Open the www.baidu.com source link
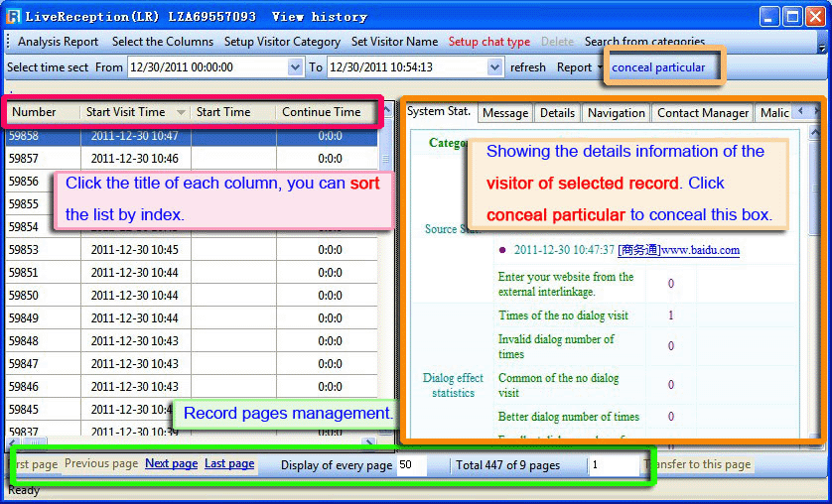 coord(678,250)
